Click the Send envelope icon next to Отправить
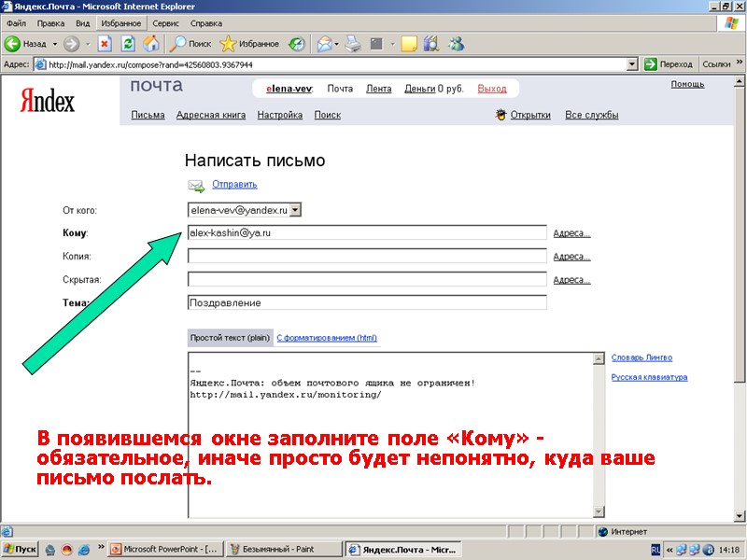The height and width of the screenshot is (560, 747). pyautogui.click(x=196, y=185)
